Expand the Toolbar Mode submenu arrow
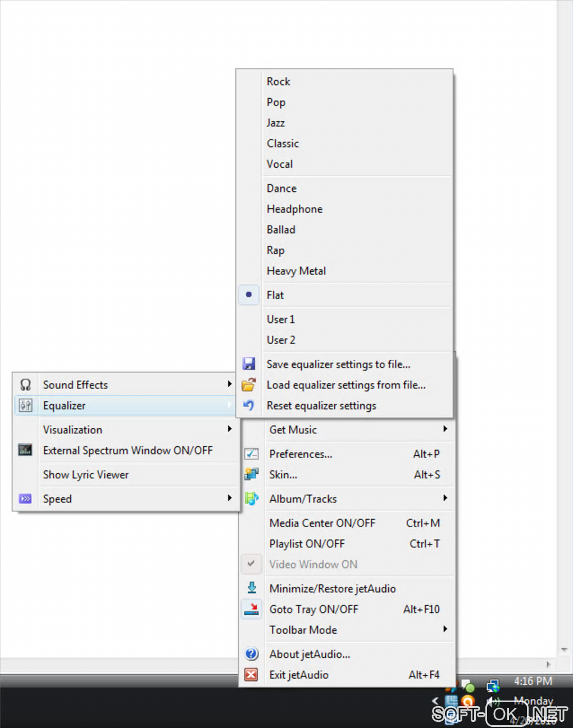The width and height of the screenshot is (573, 728). click(445, 629)
